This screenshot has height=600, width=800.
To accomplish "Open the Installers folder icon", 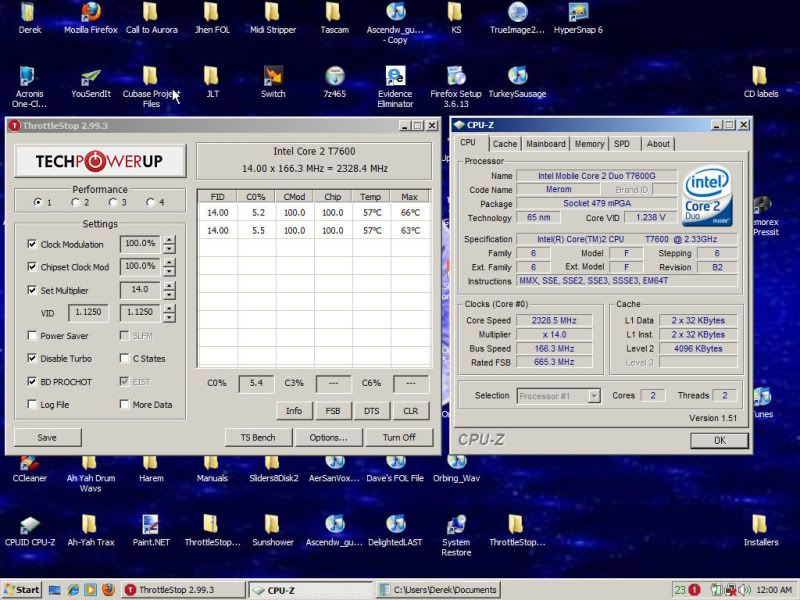I will click(x=761, y=531).
